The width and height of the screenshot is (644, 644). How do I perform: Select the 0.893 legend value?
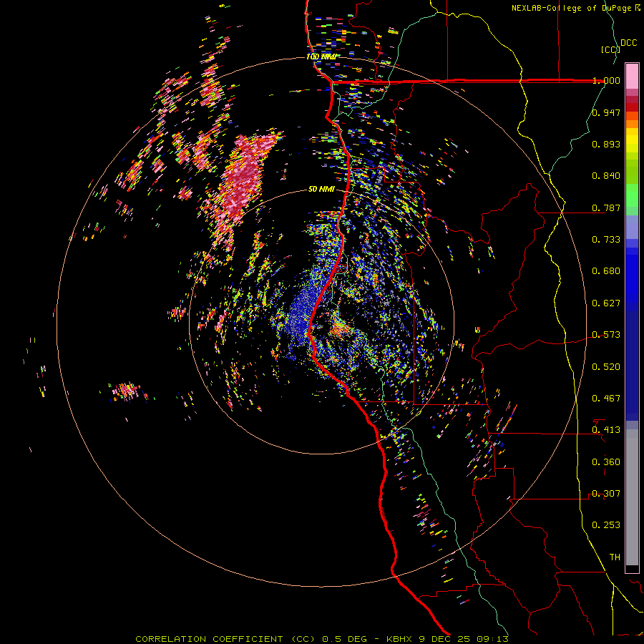tap(606, 144)
